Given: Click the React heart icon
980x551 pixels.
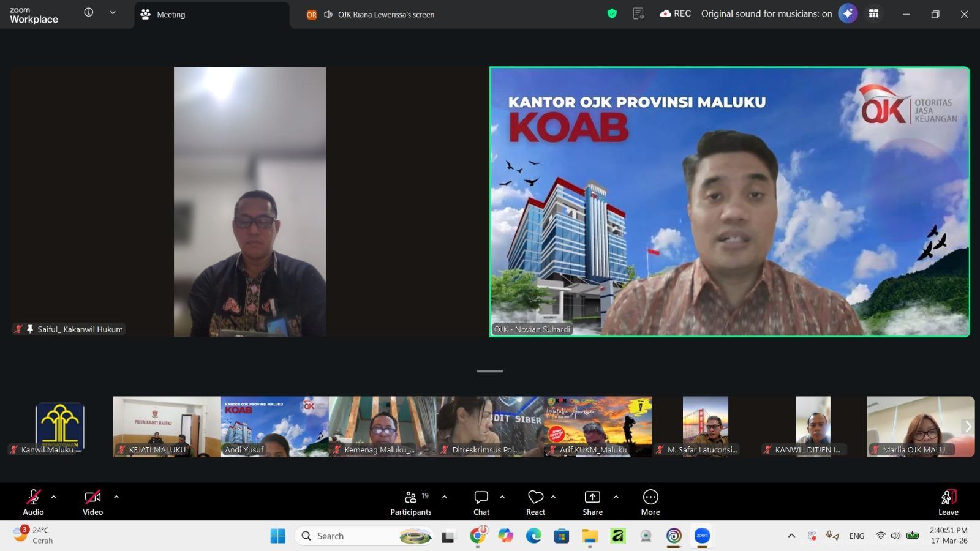Looking at the screenshot, I should click(535, 502).
